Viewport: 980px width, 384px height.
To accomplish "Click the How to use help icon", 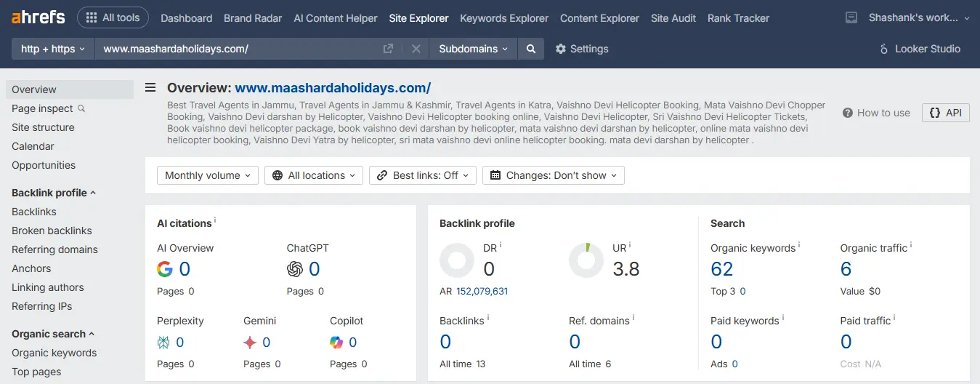I will pos(847,113).
